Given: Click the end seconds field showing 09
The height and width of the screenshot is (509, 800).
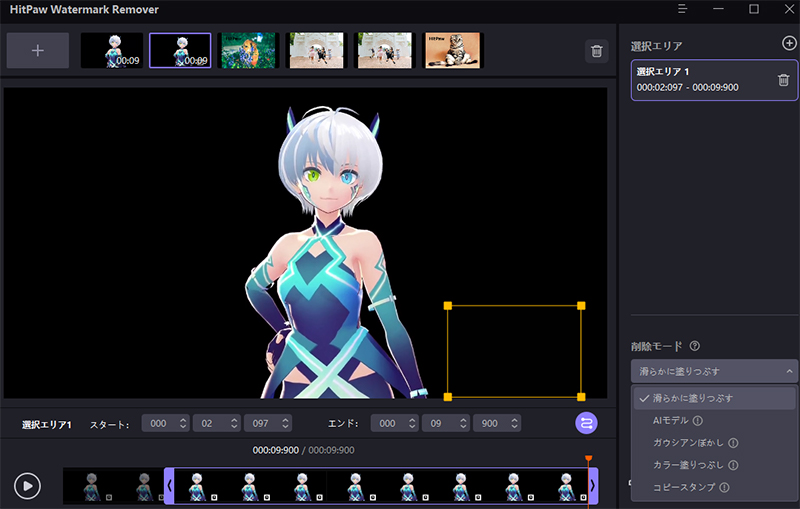Looking at the screenshot, I should coord(445,423).
